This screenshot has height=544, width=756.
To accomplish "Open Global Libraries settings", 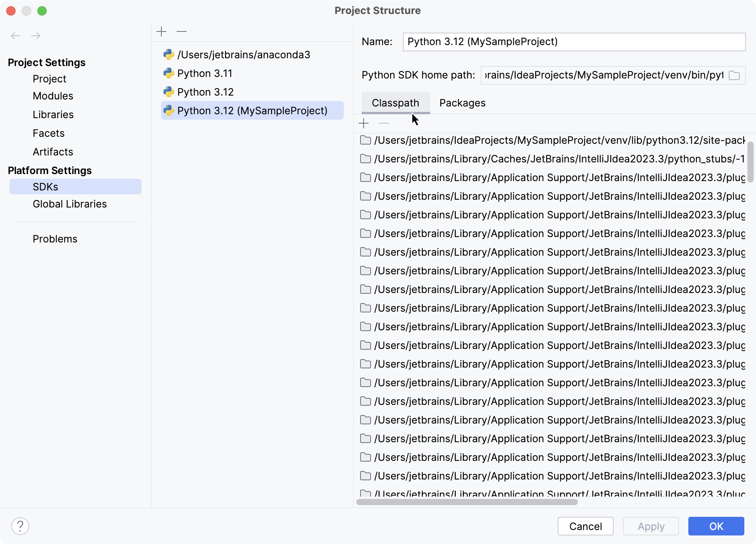I will tap(70, 204).
